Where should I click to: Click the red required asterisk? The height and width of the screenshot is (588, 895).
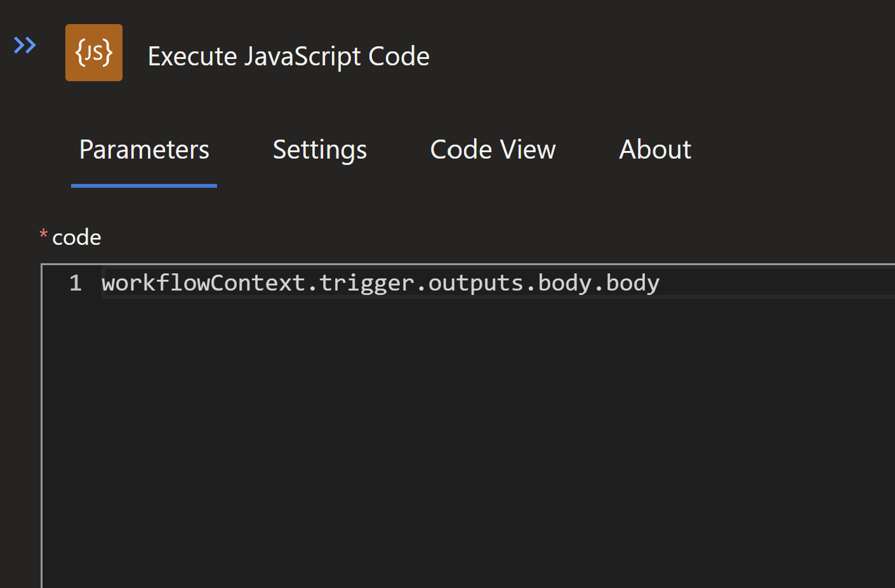[43, 235]
